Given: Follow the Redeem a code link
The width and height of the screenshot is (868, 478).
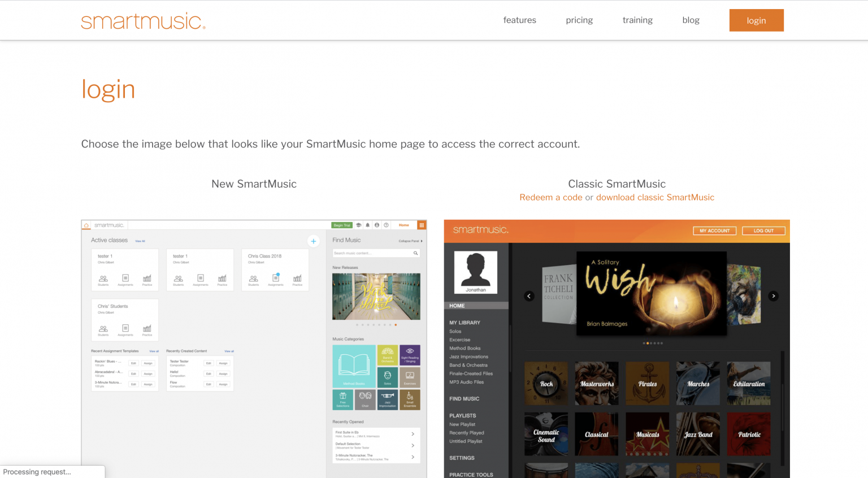Looking at the screenshot, I should [x=551, y=197].
